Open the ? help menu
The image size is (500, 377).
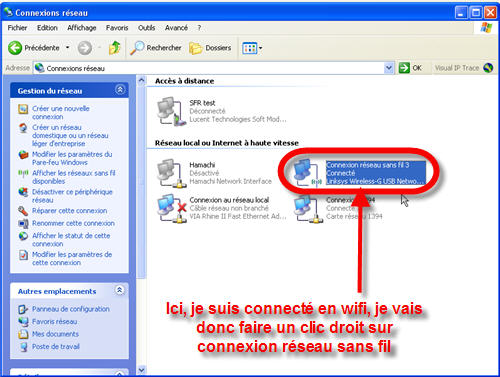[x=199, y=28]
